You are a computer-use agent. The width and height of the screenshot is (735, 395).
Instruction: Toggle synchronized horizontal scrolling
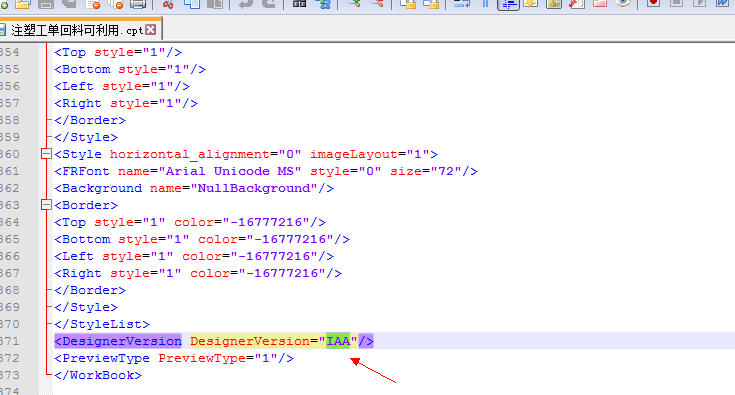pyautogui.click(x=431, y=4)
